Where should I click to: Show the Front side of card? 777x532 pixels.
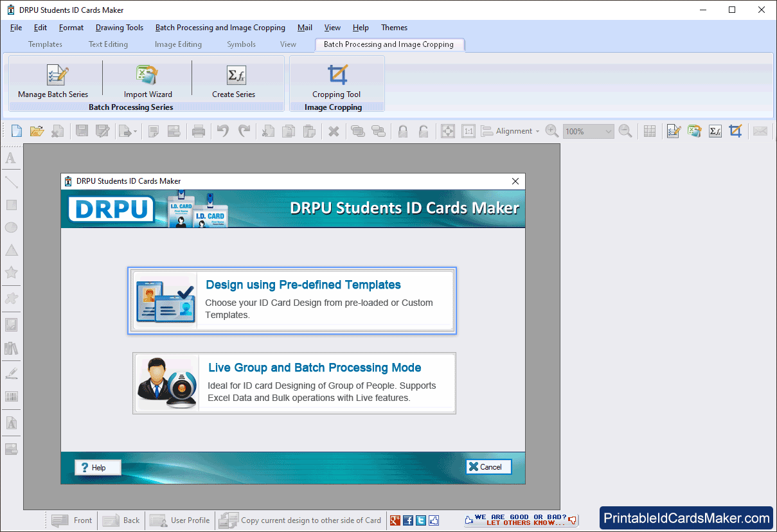click(x=73, y=520)
